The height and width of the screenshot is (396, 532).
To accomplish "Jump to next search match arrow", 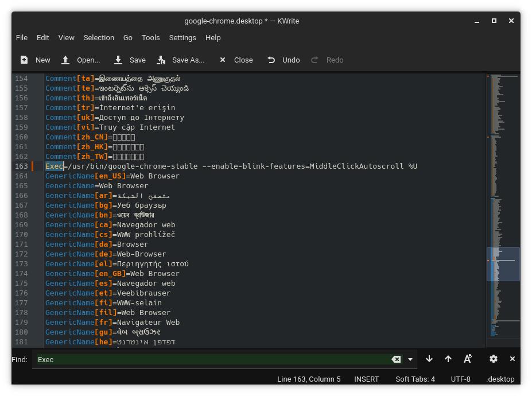I will pos(429,359).
